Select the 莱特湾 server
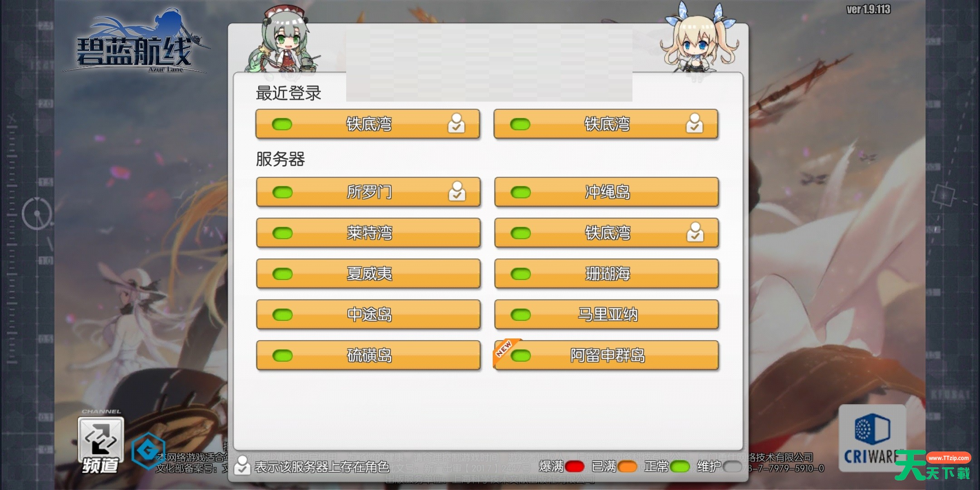Image resolution: width=980 pixels, height=490 pixels. [368, 233]
